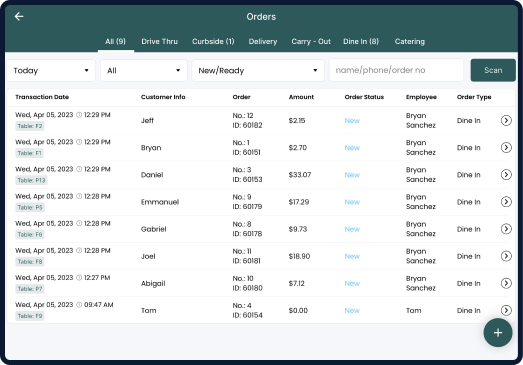Switch to the Carry - Out tab
The image size is (523, 365).
(311, 41)
